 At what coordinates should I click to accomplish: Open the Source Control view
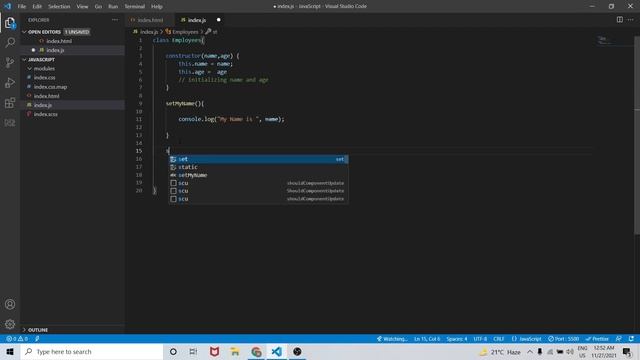tap(10, 62)
